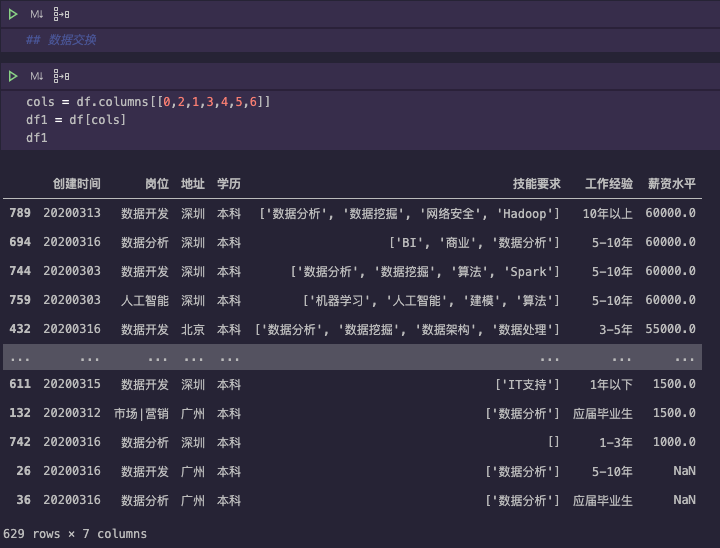720x548 pixels.
Task: Click the 学历 column header
Action: click(x=229, y=184)
